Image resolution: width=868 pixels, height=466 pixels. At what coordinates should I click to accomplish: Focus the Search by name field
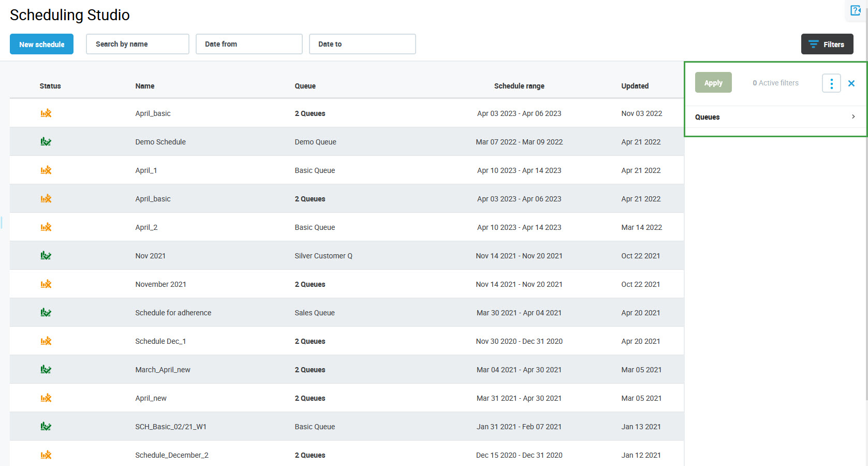tap(137, 45)
